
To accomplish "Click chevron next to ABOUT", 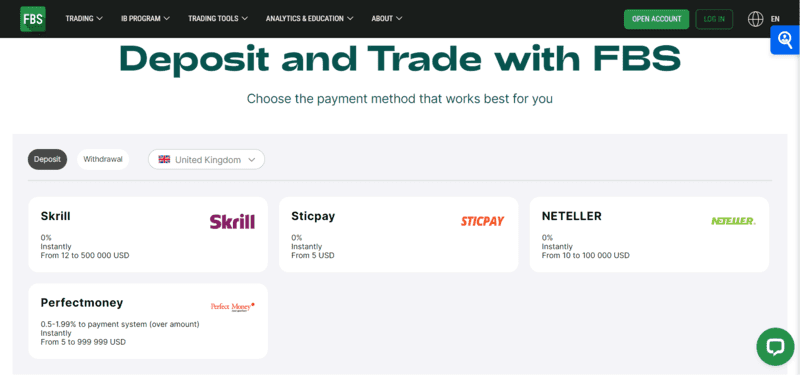I will [399, 19].
